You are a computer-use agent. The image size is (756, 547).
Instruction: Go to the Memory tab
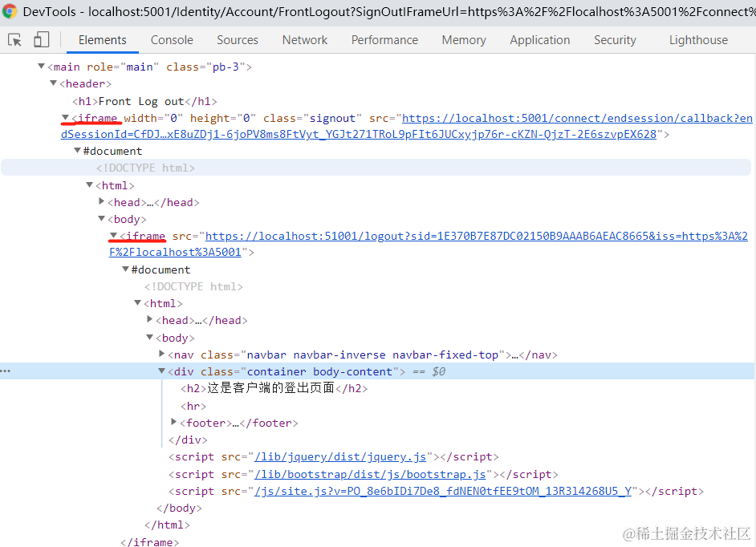tap(464, 40)
